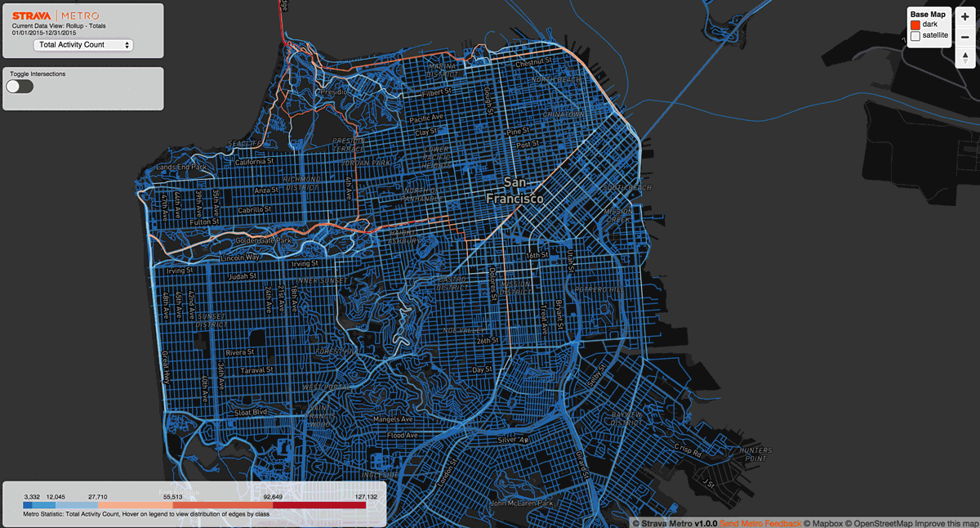The width and height of the screenshot is (980, 528).
Task: Click the Golden Gate Park label
Action: [x=264, y=241]
